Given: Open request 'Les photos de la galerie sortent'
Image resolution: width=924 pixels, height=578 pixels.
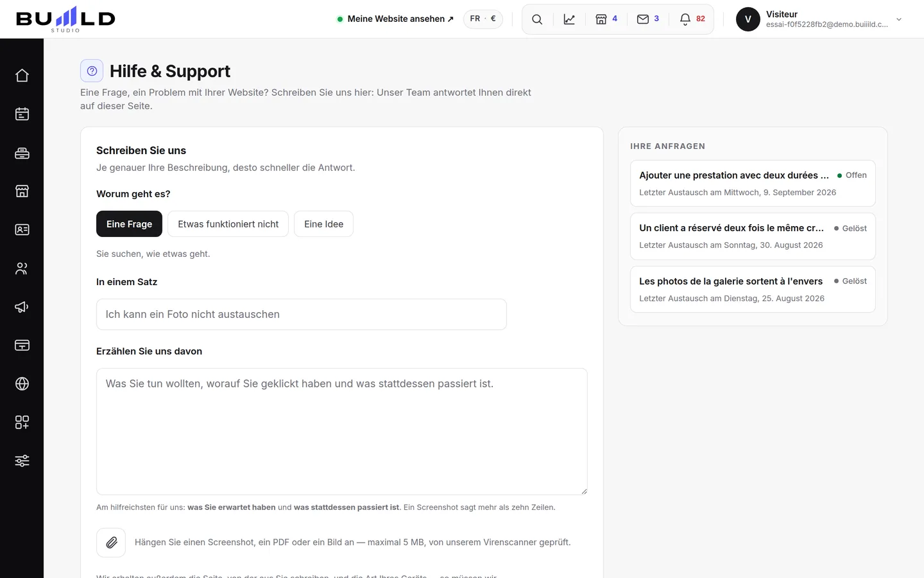Looking at the screenshot, I should (x=753, y=290).
